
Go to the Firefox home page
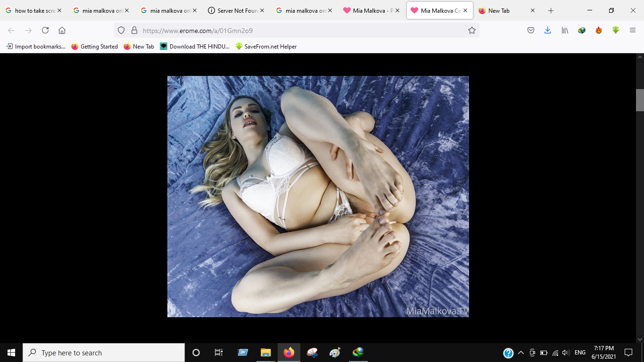pyautogui.click(x=62, y=30)
